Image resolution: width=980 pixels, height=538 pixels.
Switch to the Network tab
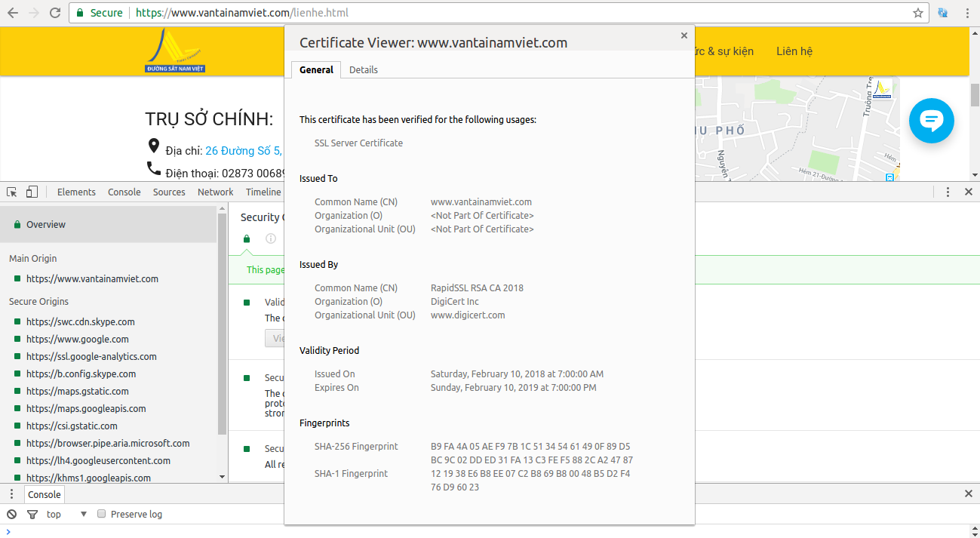tap(216, 192)
